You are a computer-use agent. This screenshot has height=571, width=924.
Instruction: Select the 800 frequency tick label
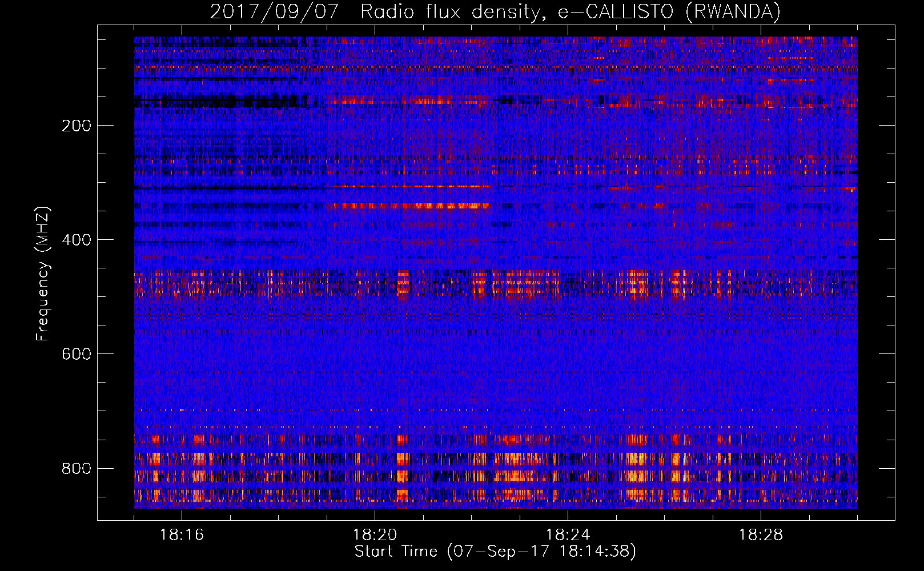(77, 468)
